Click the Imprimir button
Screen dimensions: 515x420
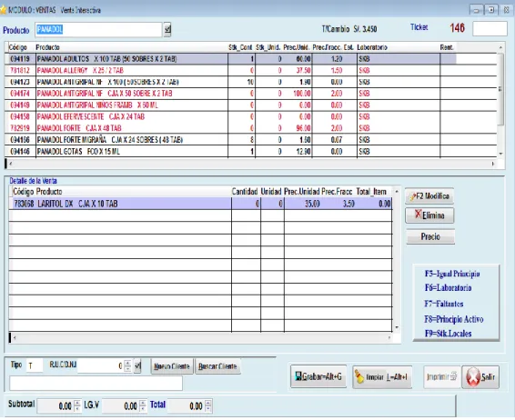coord(441,377)
